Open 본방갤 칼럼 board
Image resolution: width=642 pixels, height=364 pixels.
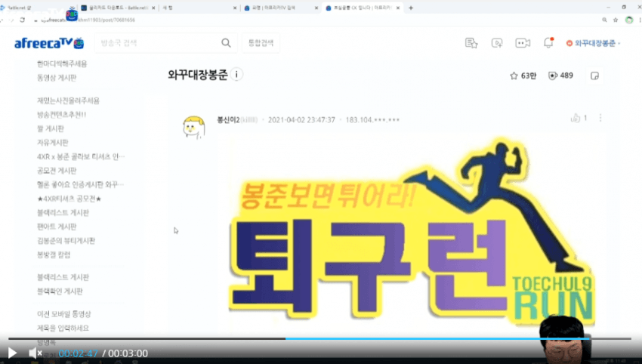[x=54, y=254]
